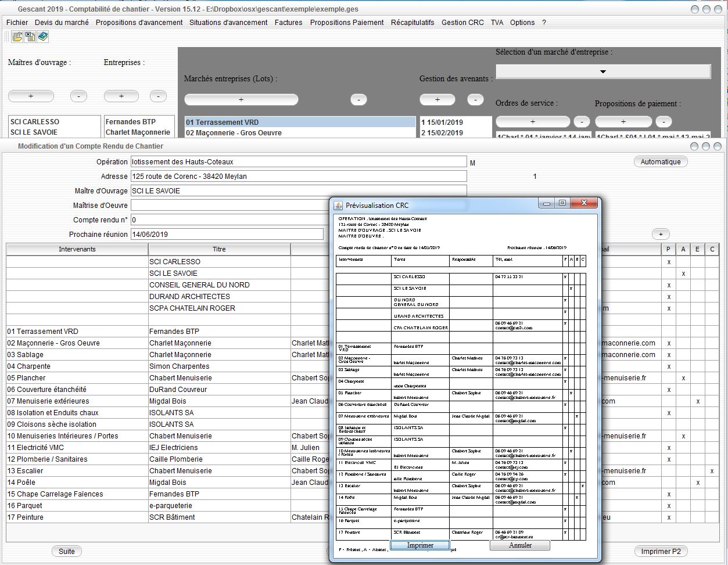This screenshot has width=728, height=565.
Task: Remove an avenant with the minus button
Action: coord(475,100)
